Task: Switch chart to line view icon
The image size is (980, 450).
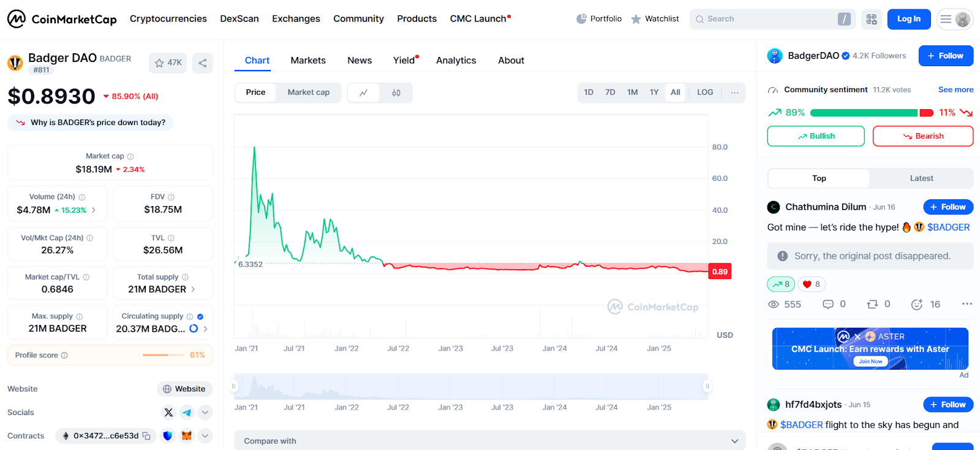Action: click(x=363, y=93)
